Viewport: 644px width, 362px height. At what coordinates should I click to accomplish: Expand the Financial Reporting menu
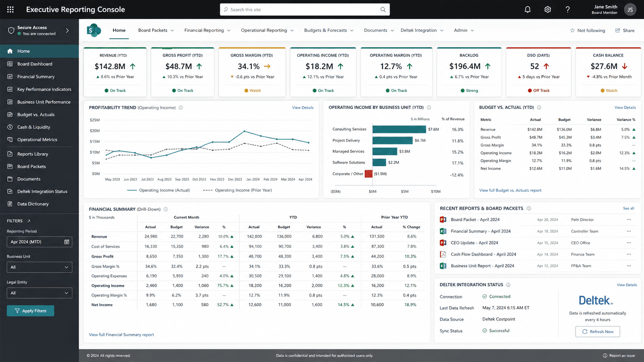tap(207, 30)
